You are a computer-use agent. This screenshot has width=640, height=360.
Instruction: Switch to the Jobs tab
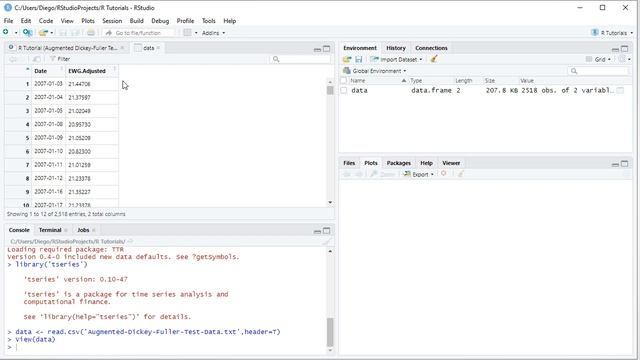83,230
